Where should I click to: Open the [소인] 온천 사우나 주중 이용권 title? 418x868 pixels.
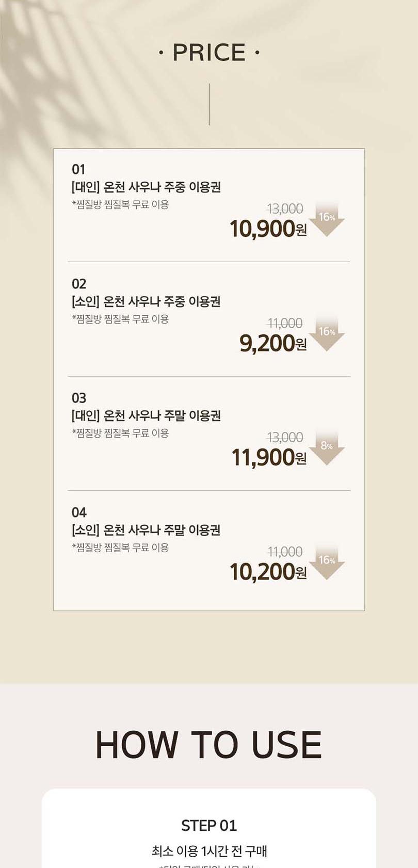[146, 301]
